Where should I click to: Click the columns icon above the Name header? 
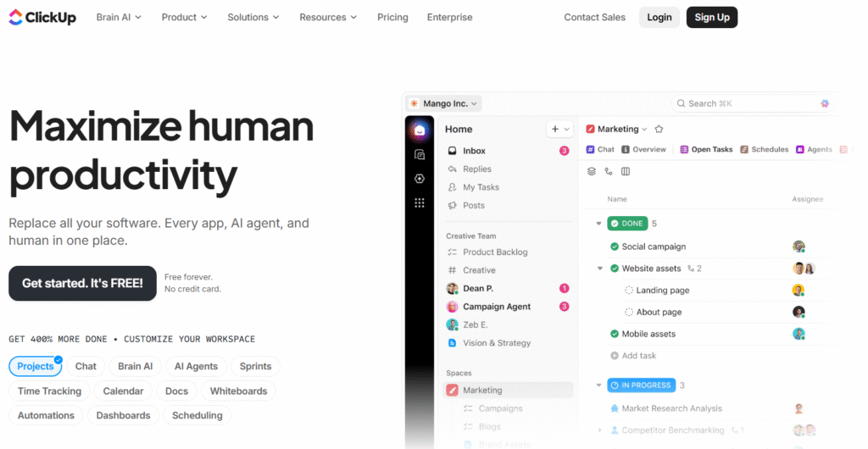(x=626, y=171)
